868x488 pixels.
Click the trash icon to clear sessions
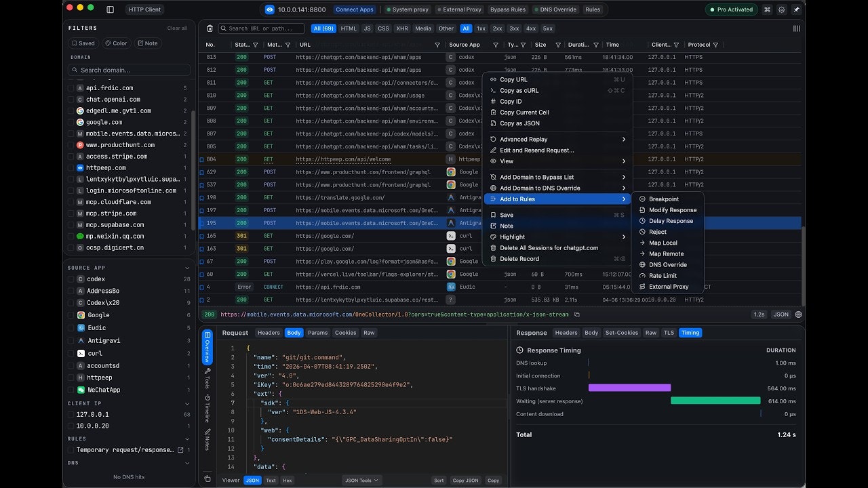click(210, 28)
